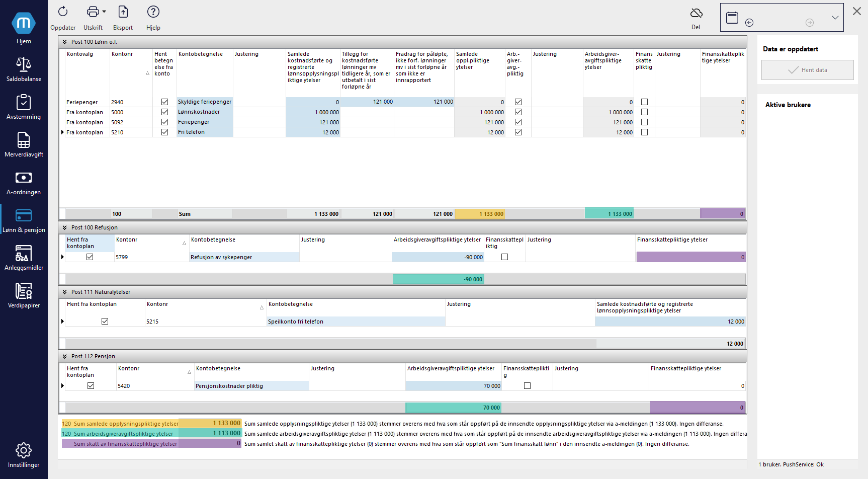Select Pensjonskostnader pliktig cell

(251, 386)
